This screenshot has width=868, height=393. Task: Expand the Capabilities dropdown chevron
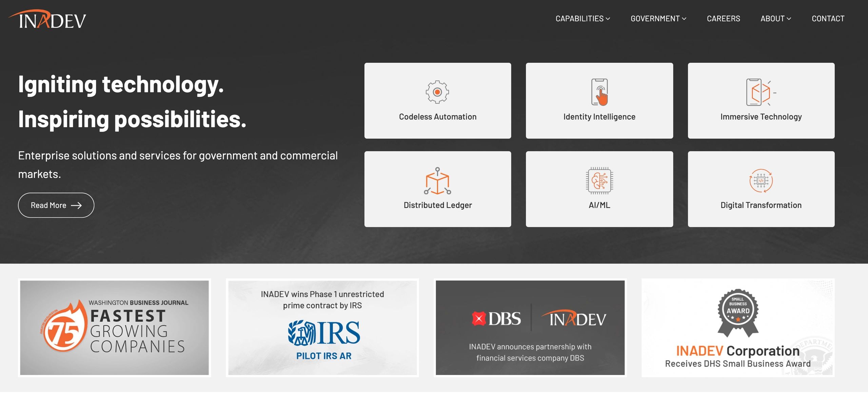(608, 19)
